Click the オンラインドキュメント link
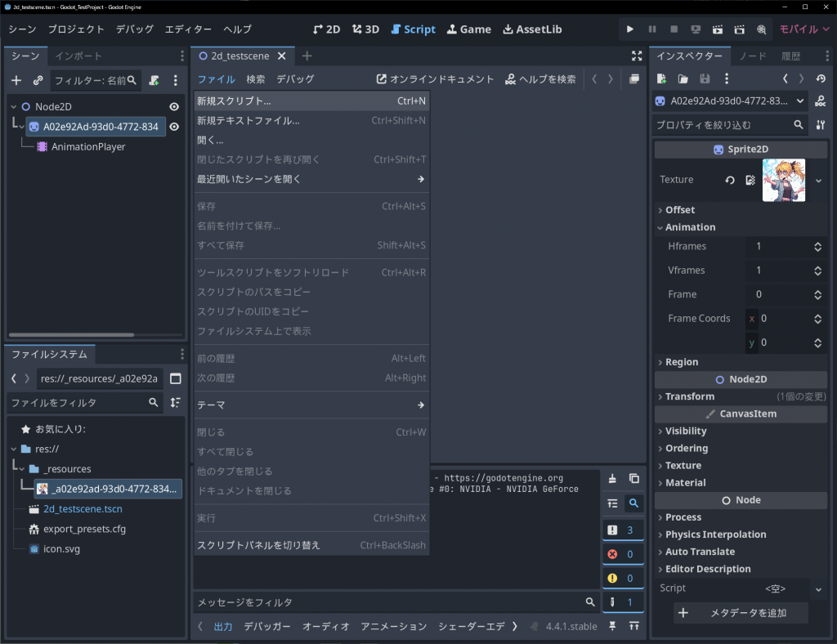 point(435,79)
